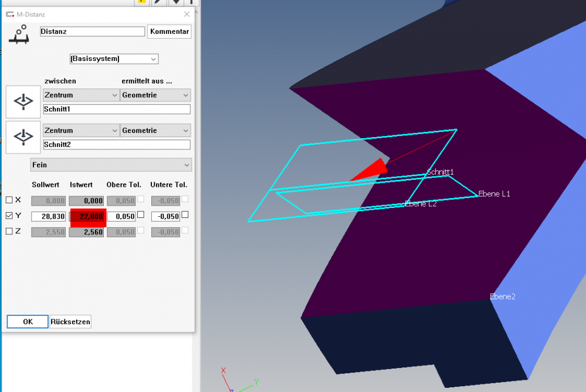Viewport: 586px width, 392px height.
Task: Uncheck the Y axis checkbox
Action: (9, 216)
